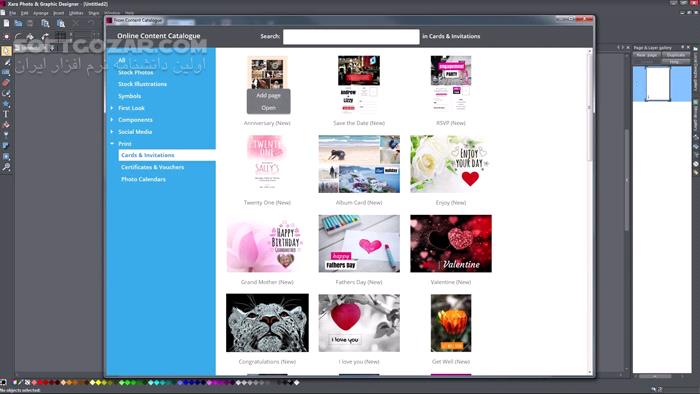
Task: Select the RSVP template thumbnail
Action: [x=451, y=84]
